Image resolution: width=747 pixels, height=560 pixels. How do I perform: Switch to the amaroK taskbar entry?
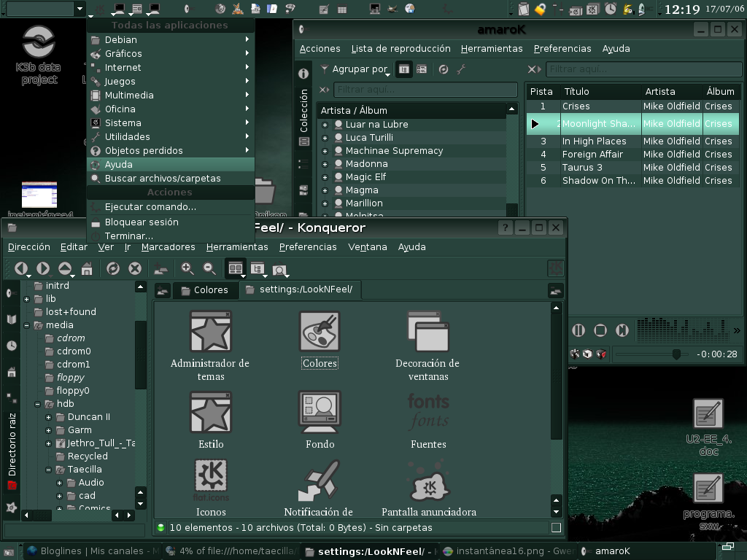[646, 551]
